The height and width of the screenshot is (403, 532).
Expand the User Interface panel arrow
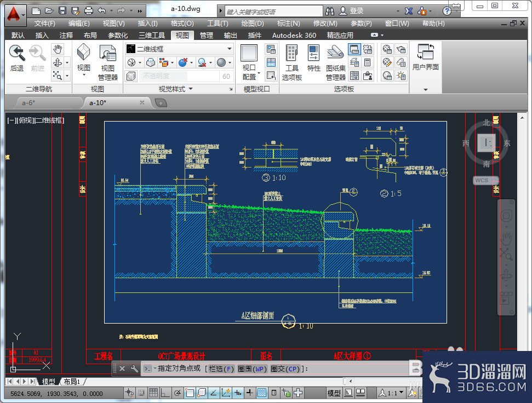[426, 90]
